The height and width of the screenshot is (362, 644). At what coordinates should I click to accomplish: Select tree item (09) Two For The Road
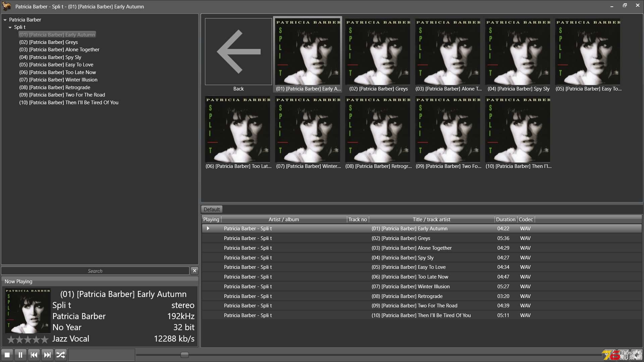pos(62,95)
